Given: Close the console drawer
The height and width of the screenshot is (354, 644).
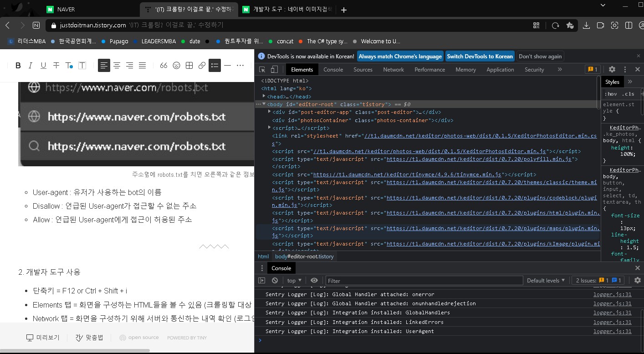Looking at the screenshot, I should coord(638,268).
